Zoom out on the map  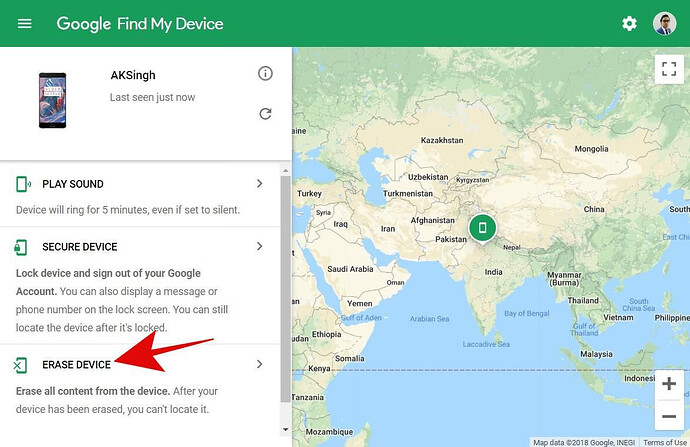click(669, 416)
